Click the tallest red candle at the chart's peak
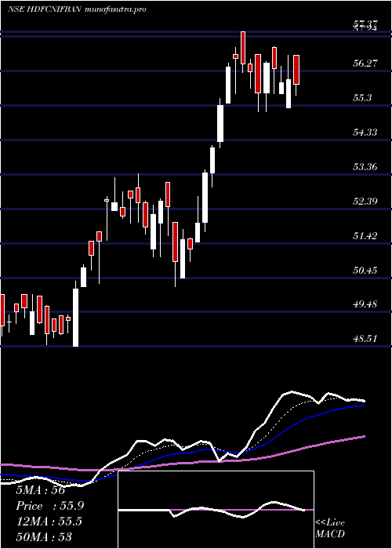Image resolution: width=392 pixels, height=549 pixels. click(243, 48)
